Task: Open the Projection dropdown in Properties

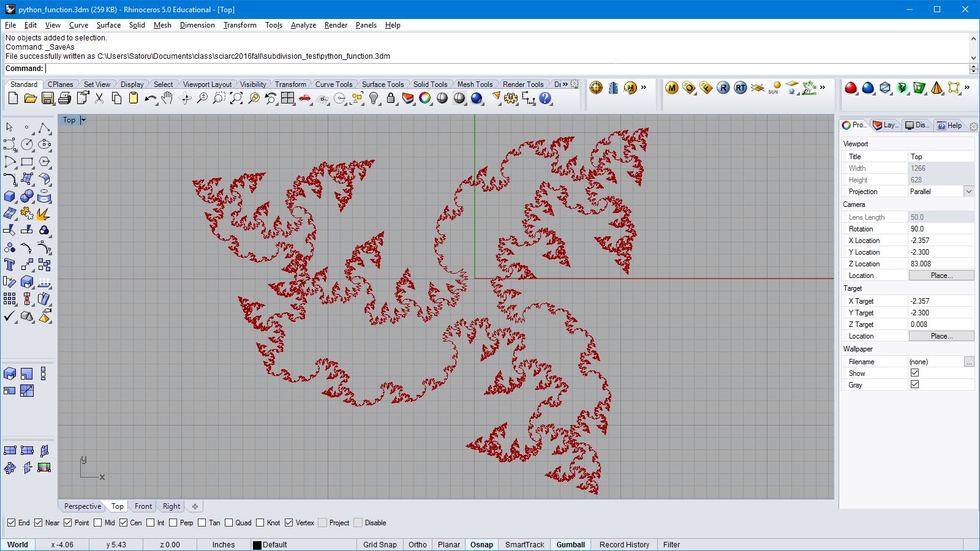Action: (968, 192)
